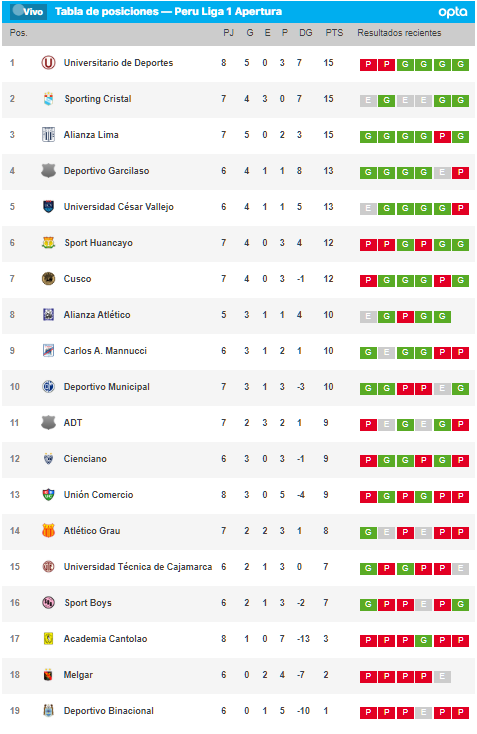477x734 pixels.
Task: Click the Melgar team badge icon
Action: click(x=48, y=675)
